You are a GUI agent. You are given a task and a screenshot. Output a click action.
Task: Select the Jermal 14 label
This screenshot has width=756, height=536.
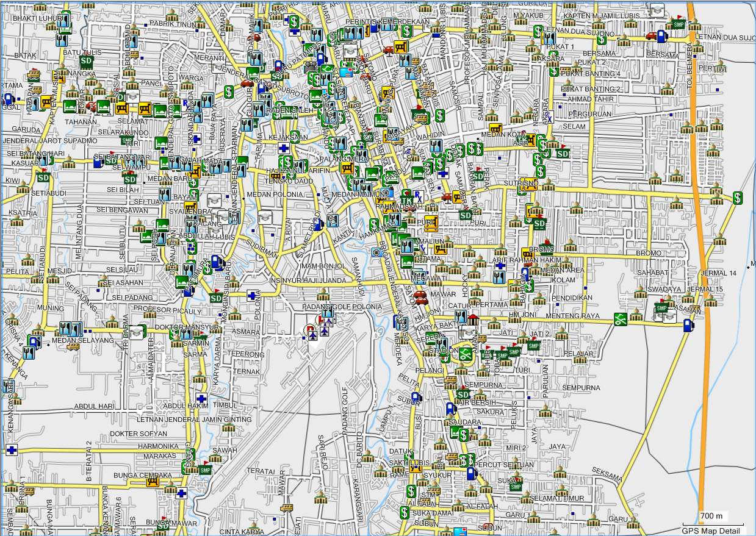click(719, 272)
